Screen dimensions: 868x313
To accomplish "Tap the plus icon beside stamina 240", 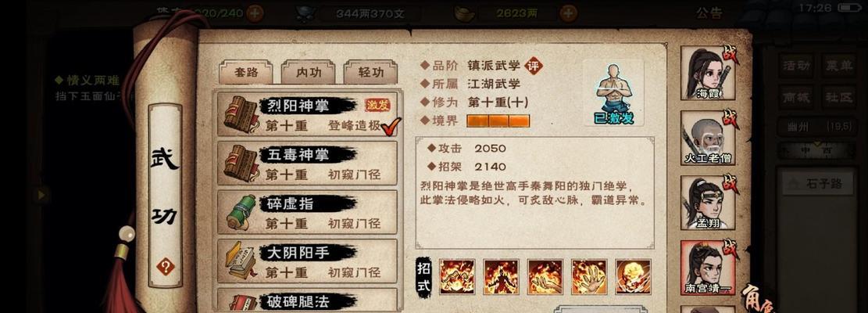I will [254, 13].
